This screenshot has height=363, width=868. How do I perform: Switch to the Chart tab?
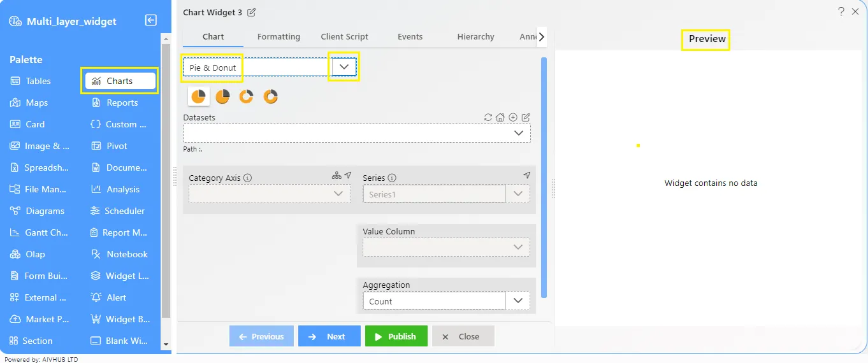pos(213,37)
